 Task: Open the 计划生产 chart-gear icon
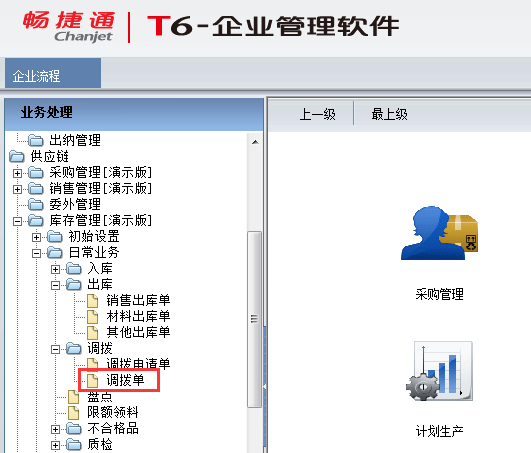440,371
